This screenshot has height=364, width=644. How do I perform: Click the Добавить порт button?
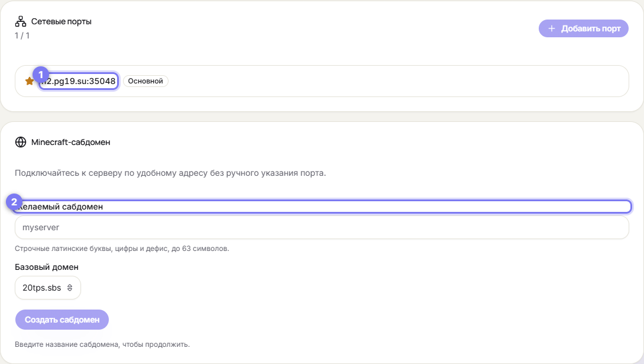point(583,28)
